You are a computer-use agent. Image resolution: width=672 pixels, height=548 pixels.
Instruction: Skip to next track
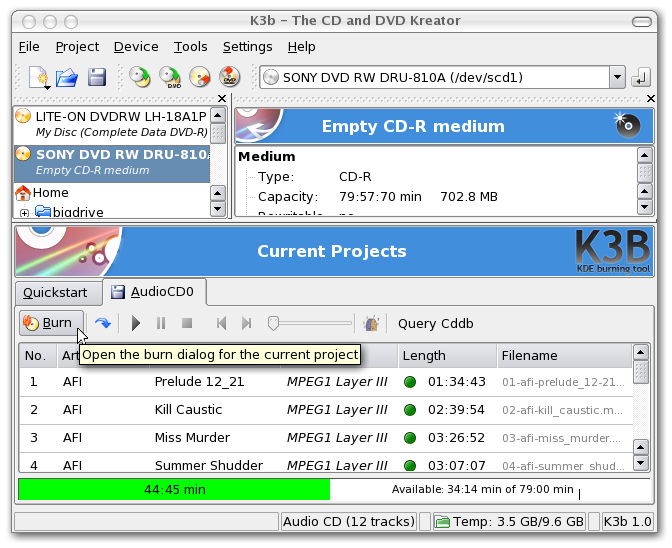[246, 323]
